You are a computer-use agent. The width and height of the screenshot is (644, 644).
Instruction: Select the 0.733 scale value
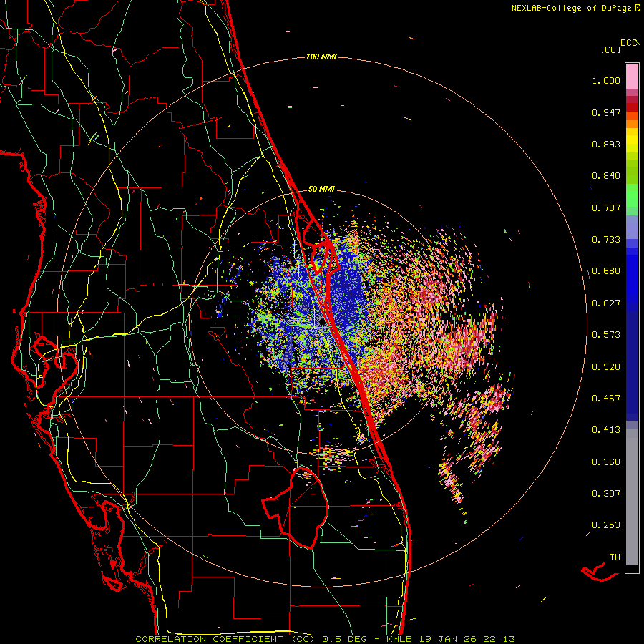606,240
